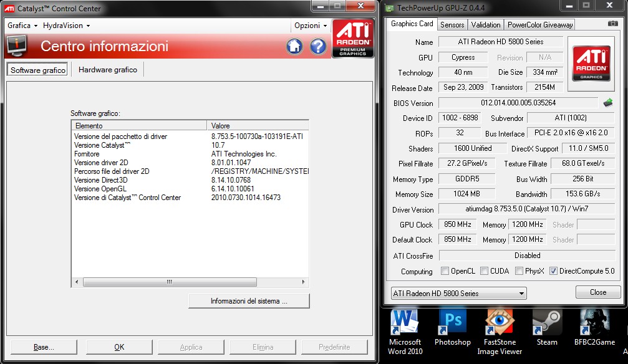Click the Bus Interface PCI-E value

[x=571, y=133]
